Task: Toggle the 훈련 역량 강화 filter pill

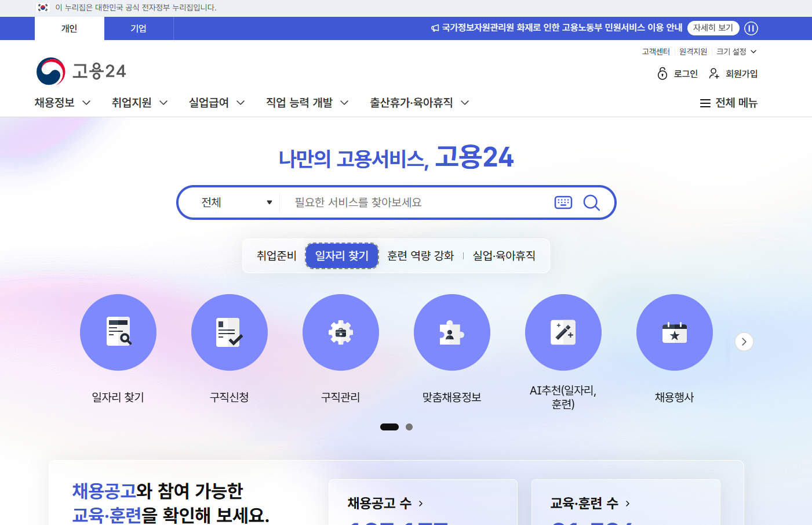Action: click(420, 255)
